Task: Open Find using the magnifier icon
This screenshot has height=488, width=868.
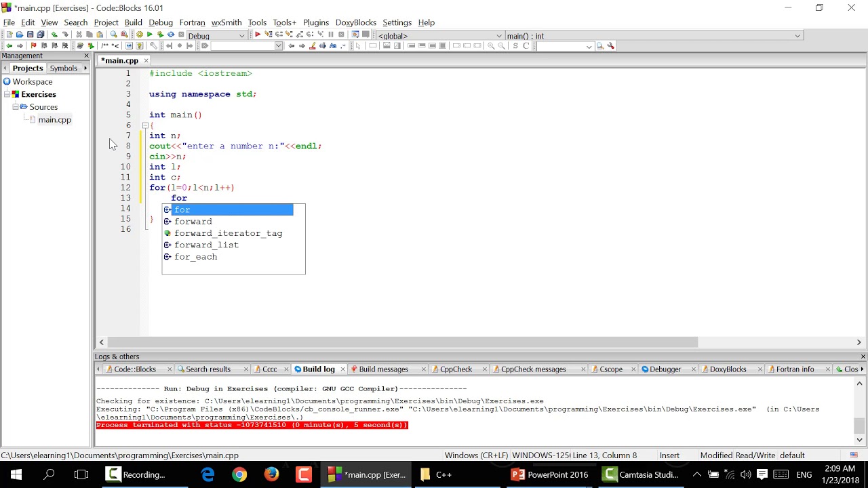Action: click(x=113, y=35)
